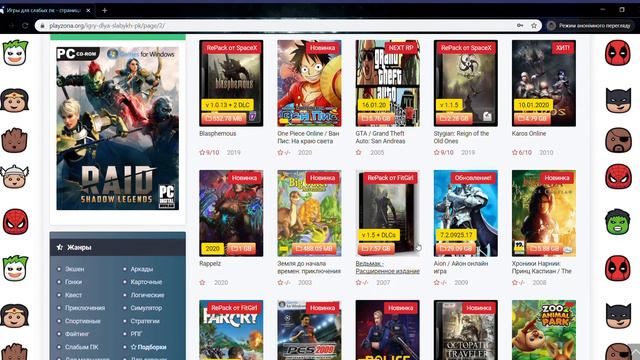Select the 'Файтинг' genre
This screenshot has height=360, width=640.
coord(77,334)
